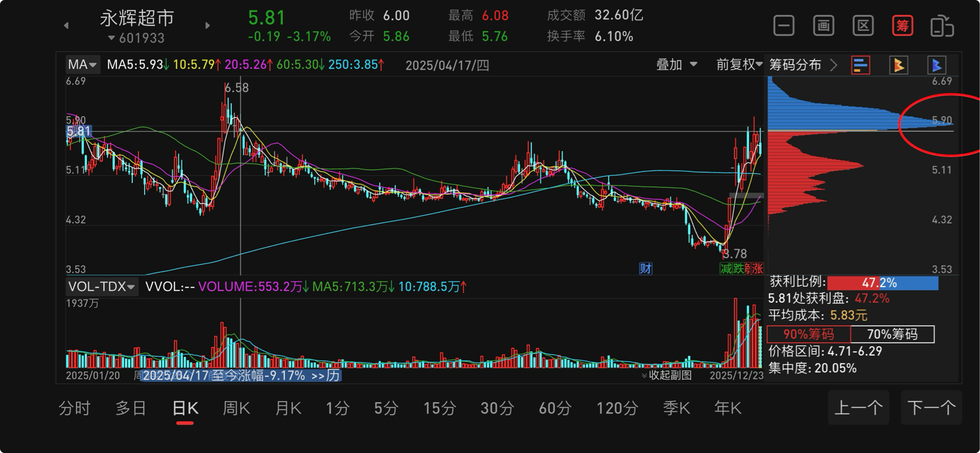
Task: Switch to 分时 intraday tab
Action: pos(74,408)
